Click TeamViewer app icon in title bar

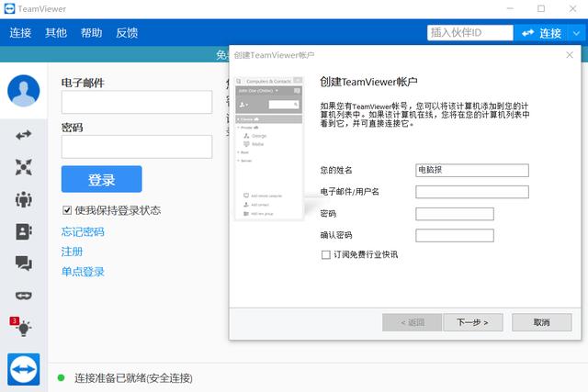coord(9,8)
